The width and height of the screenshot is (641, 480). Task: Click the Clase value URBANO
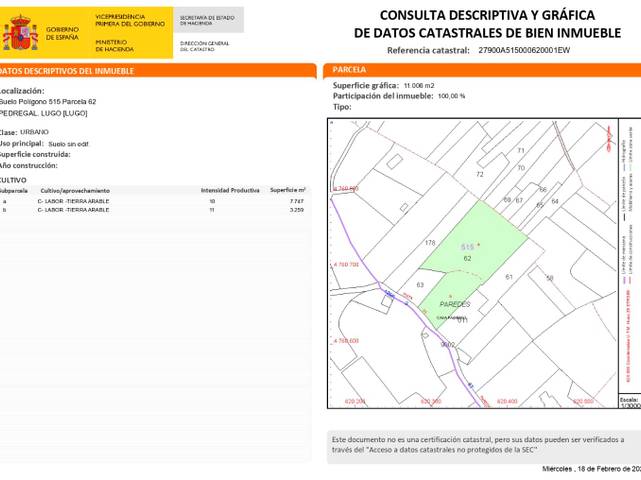(34, 132)
